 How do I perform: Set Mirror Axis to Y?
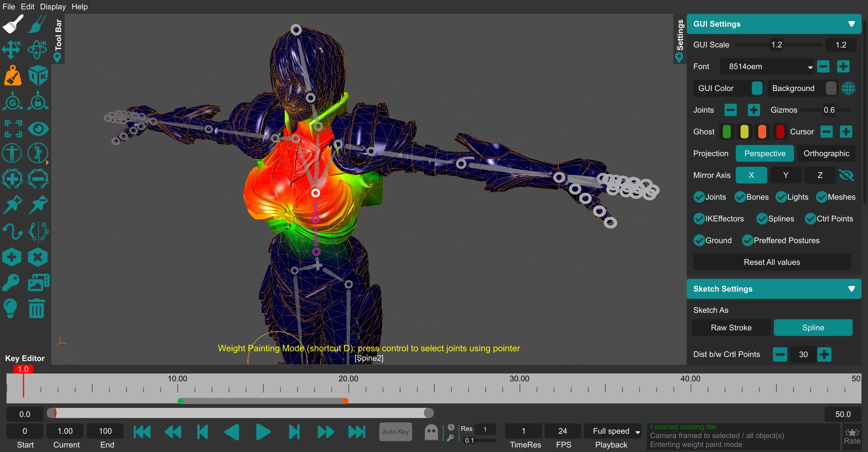point(785,175)
